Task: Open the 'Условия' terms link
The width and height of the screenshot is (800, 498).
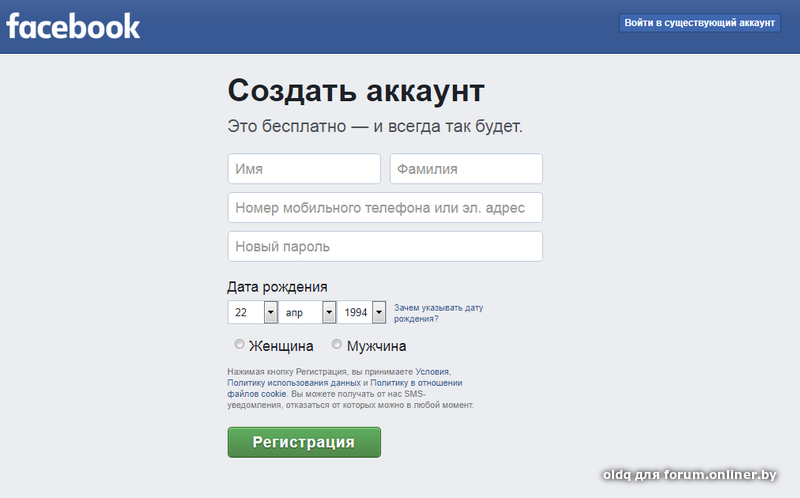Action: click(432, 372)
